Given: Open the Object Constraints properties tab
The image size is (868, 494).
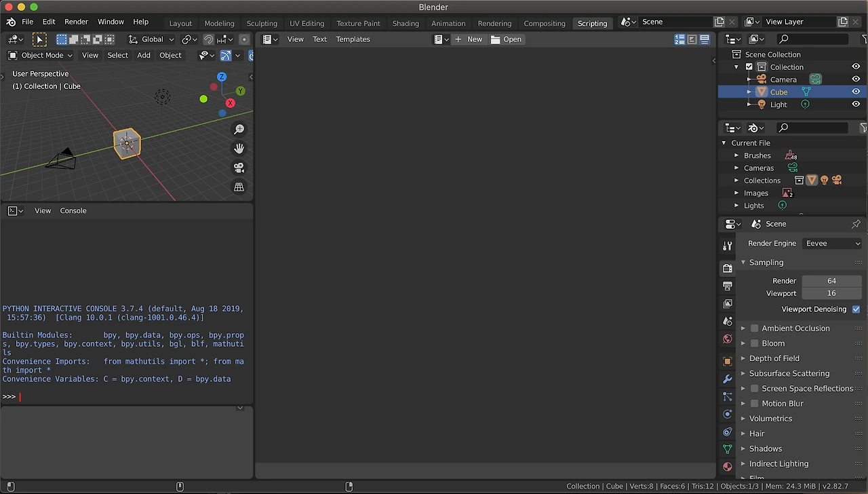Looking at the screenshot, I should point(728,432).
